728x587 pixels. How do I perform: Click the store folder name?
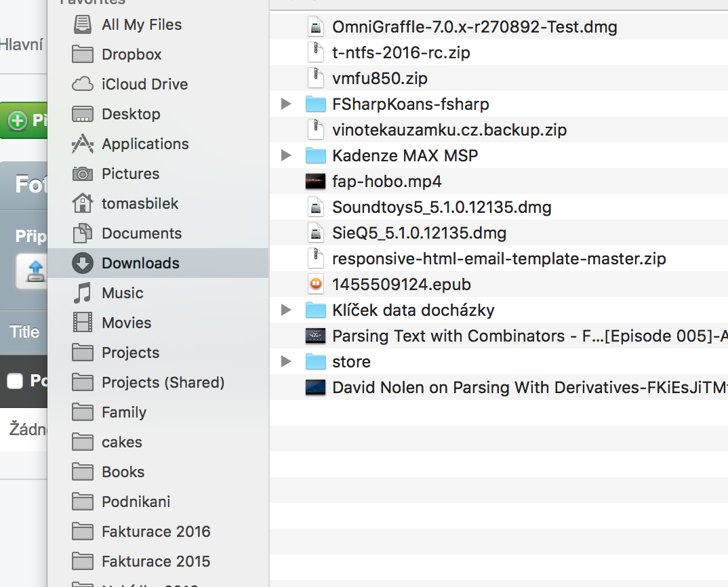coord(352,362)
